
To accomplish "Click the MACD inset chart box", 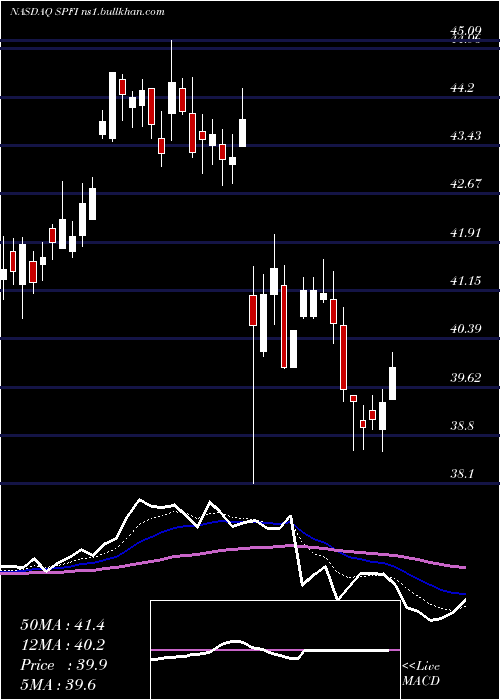I will point(275,650).
